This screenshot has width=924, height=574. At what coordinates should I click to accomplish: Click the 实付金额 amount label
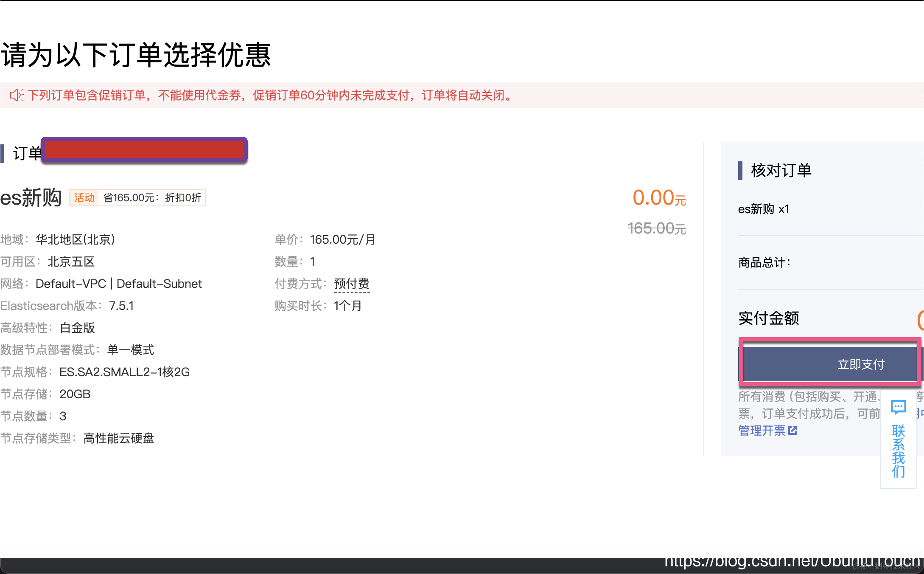click(x=768, y=318)
